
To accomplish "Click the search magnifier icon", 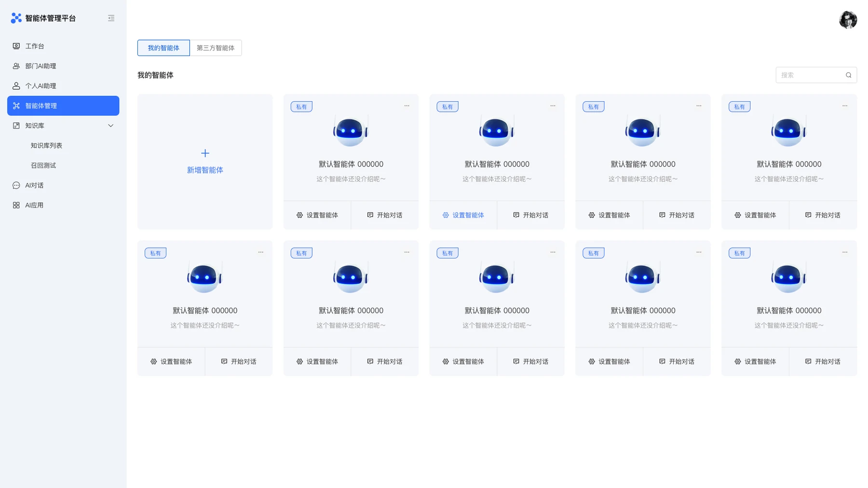I will [x=848, y=75].
